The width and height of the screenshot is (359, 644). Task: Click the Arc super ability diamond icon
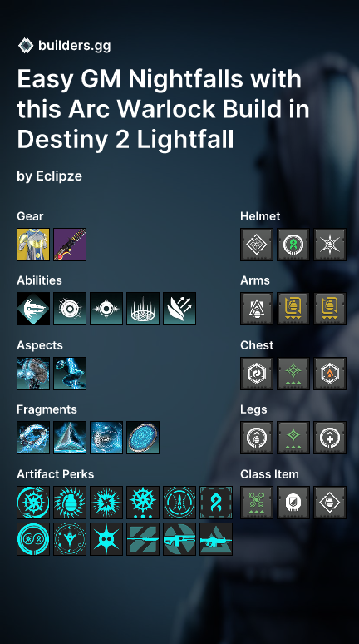coord(33,309)
